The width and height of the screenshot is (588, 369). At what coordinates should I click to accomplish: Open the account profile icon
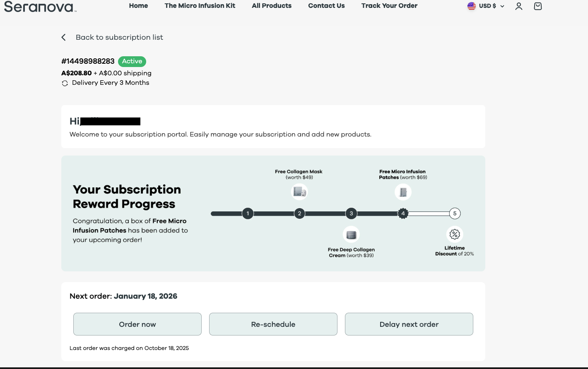coord(519,6)
